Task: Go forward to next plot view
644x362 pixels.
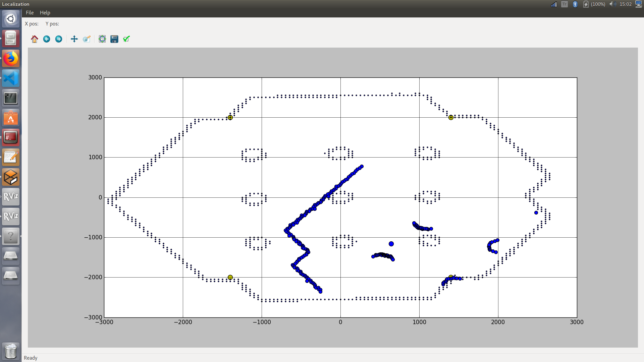Action: coord(59,39)
